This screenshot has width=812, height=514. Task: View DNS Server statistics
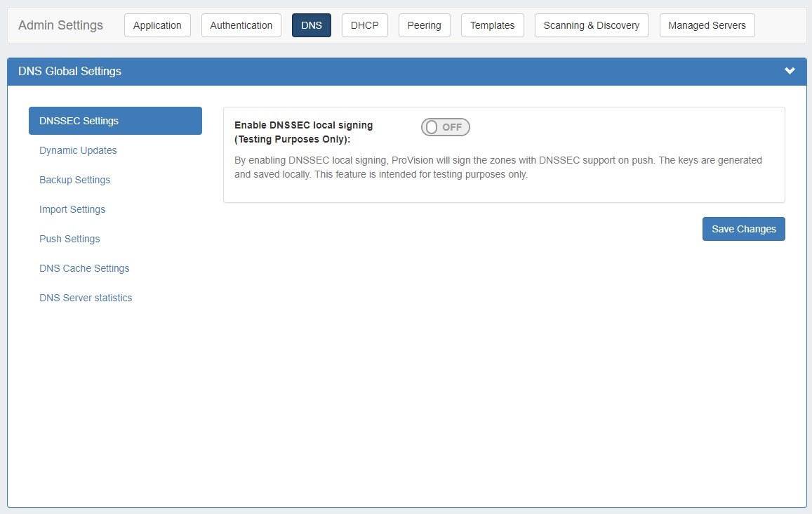[86, 298]
